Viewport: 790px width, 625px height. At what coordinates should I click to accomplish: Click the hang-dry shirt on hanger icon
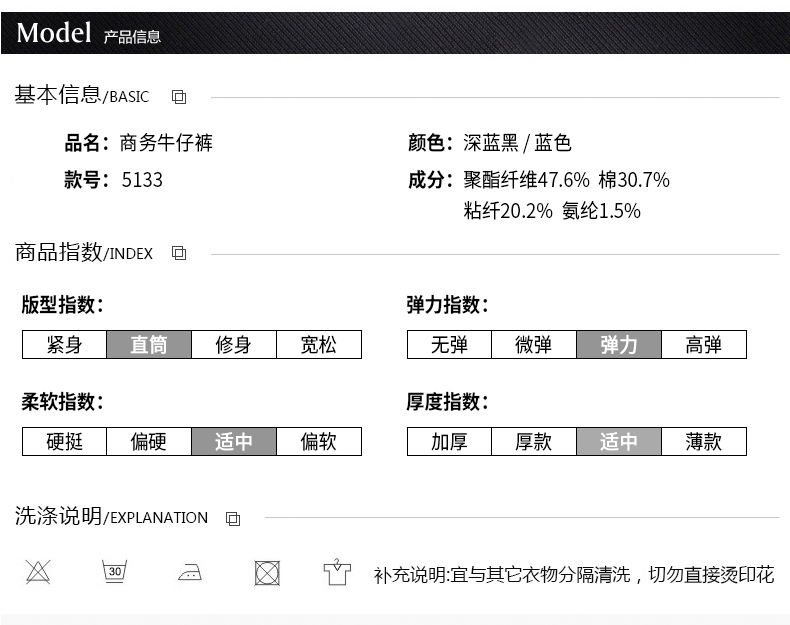pos(337,572)
